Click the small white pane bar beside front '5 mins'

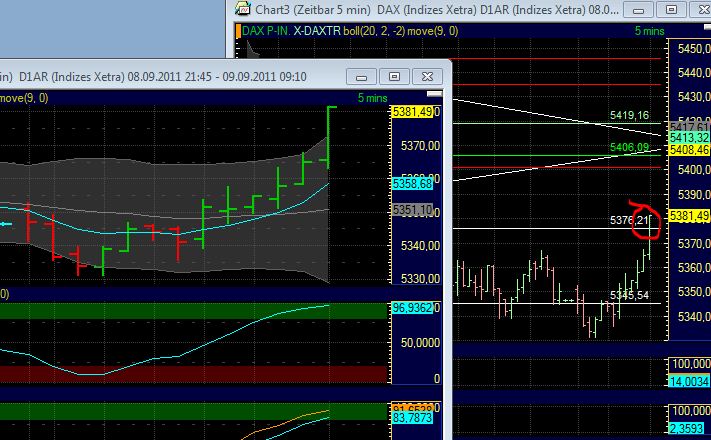point(434,94)
